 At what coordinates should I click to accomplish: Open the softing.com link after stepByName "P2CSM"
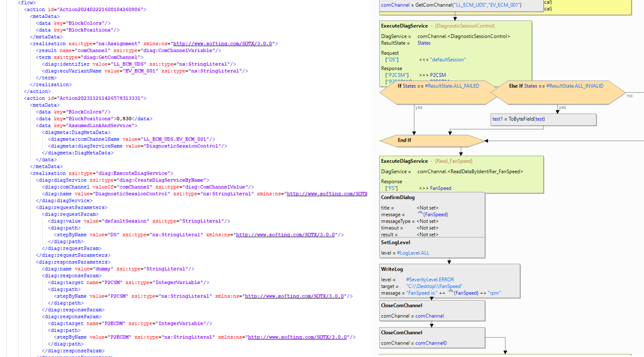click(295, 296)
